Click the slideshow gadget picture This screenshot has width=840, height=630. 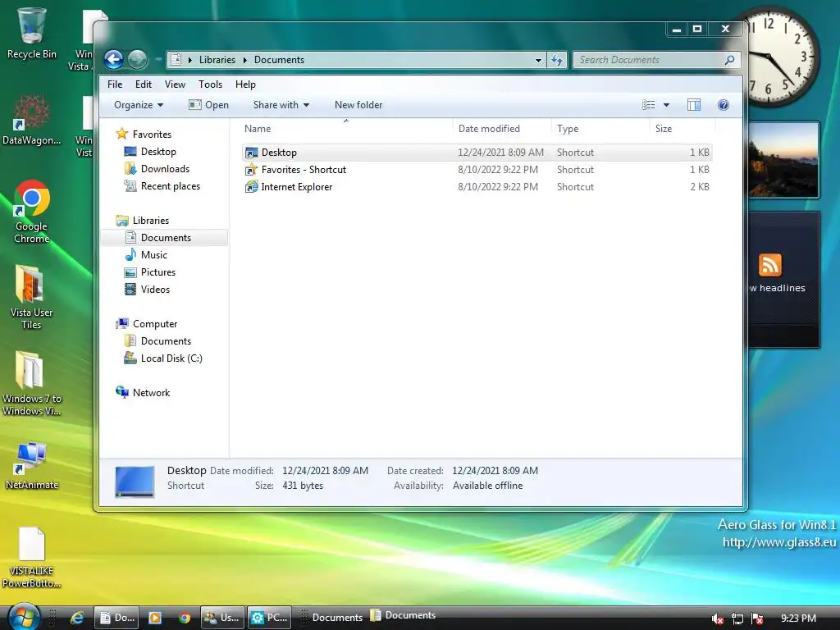783,160
